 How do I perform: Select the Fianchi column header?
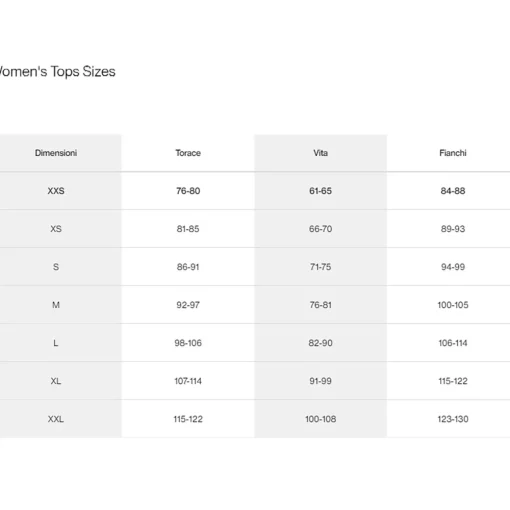click(453, 153)
